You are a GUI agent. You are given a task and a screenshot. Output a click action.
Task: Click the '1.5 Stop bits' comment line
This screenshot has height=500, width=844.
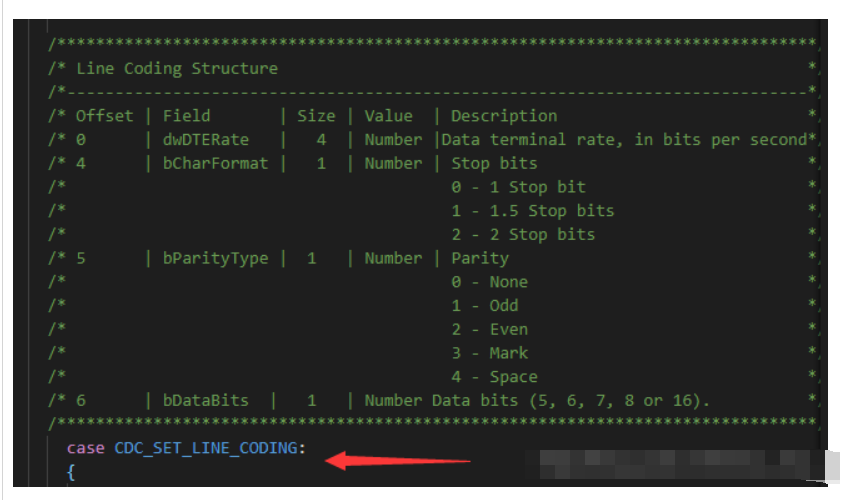(x=533, y=211)
